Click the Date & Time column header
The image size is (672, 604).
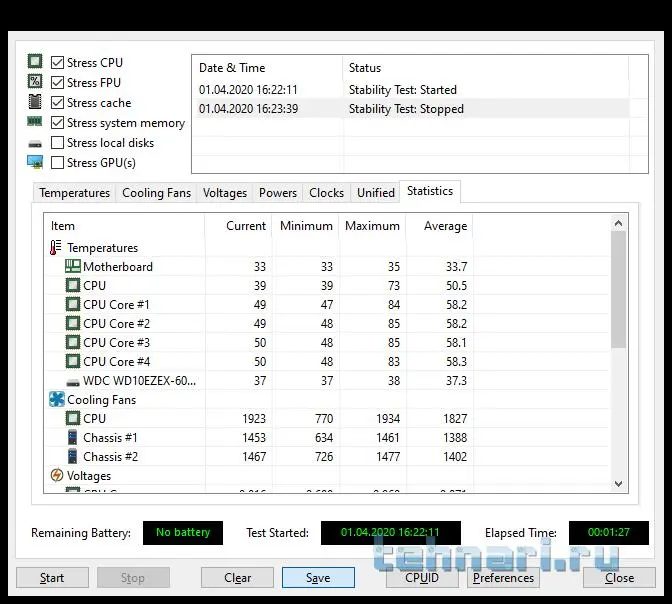(267, 68)
